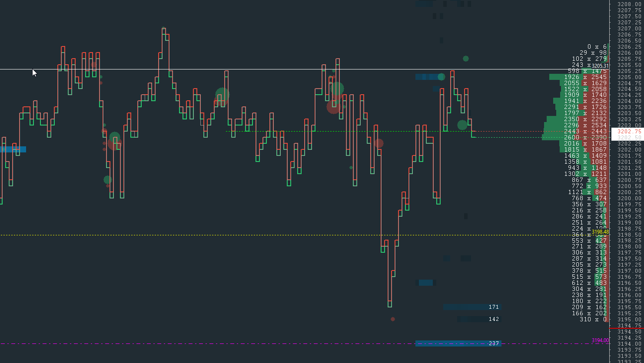The image size is (644, 363).
Task: Click 3200.00 on the price axis
Action: pos(630,198)
